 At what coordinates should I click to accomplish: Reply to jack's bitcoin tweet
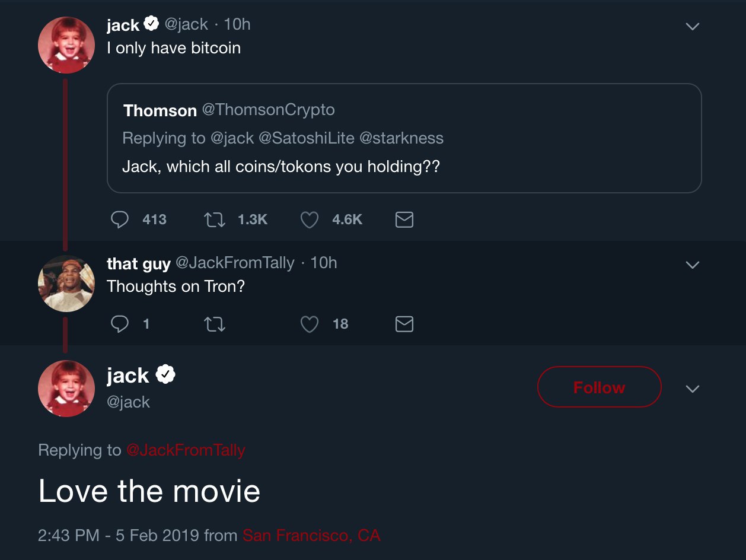(120, 220)
